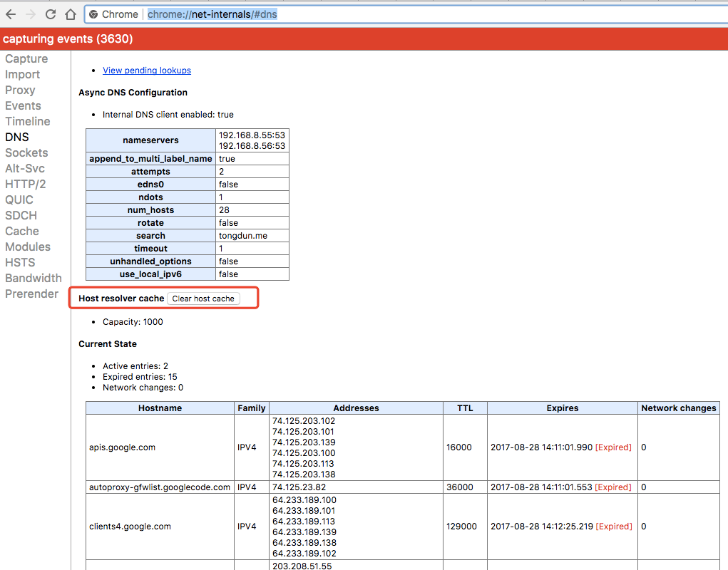Follow the View pending lookups link
The height and width of the screenshot is (570, 728).
147,71
